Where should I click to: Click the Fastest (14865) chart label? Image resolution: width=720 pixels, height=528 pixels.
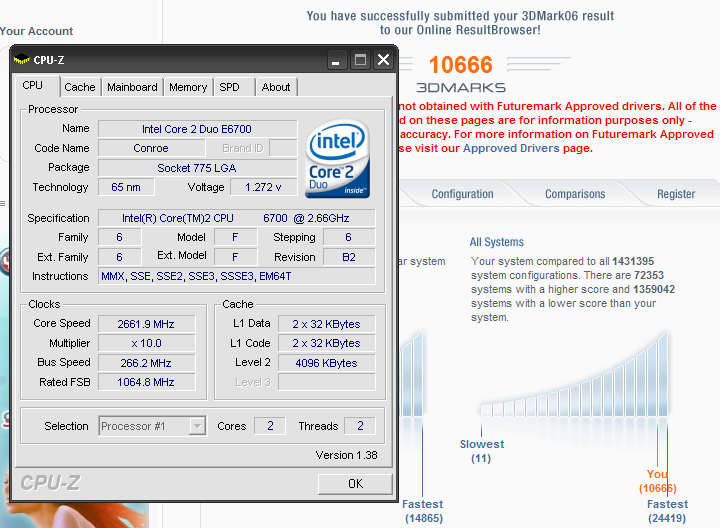pyautogui.click(x=423, y=511)
